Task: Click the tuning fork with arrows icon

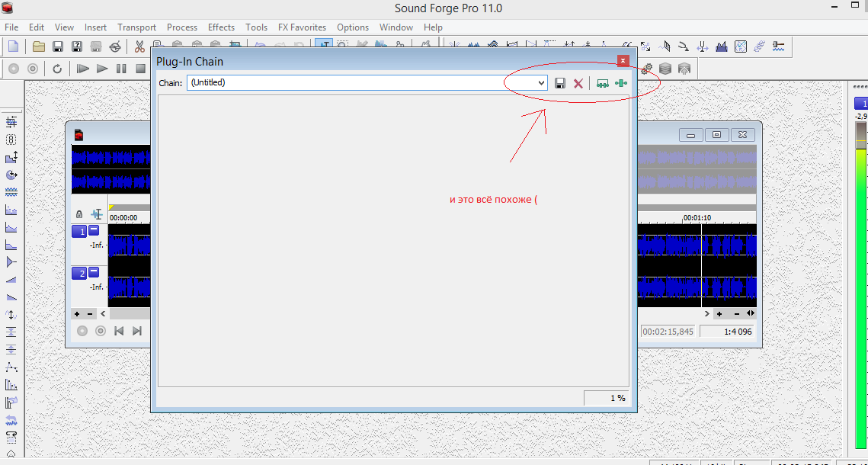Action: pos(703,46)
